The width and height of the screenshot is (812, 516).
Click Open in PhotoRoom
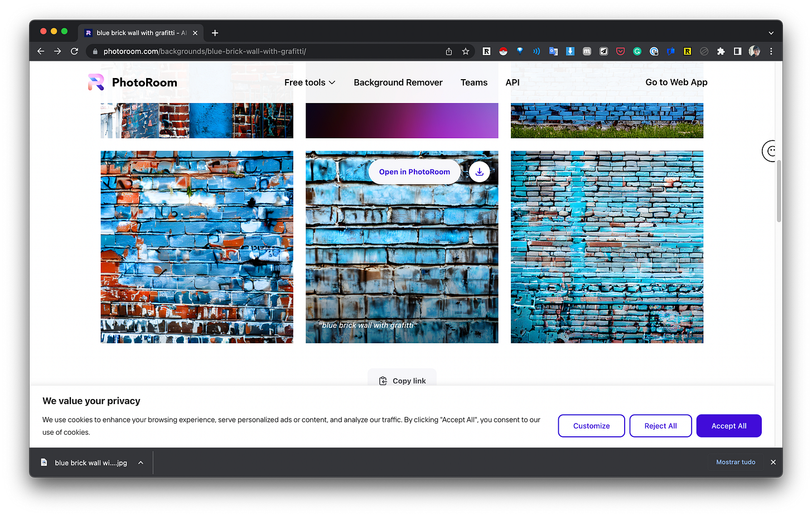point(414,172)
